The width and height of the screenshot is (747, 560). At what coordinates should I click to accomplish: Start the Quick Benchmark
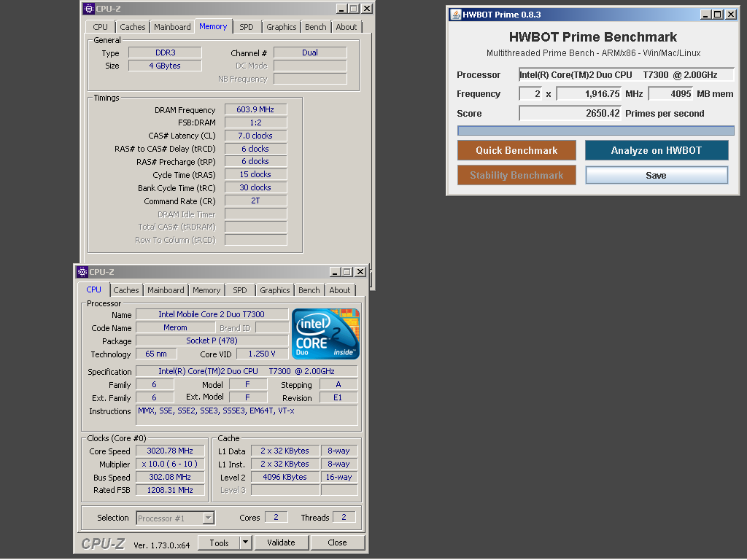pos(516,150)
